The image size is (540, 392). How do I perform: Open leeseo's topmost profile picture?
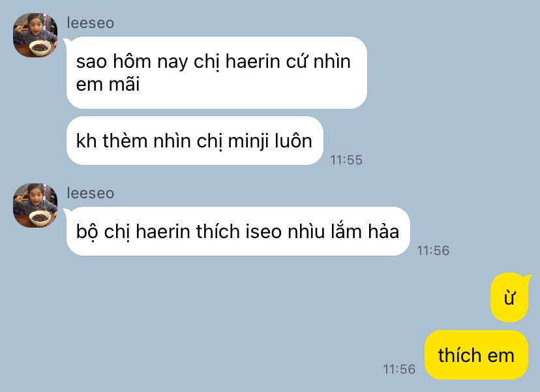(x=35, y=35)
